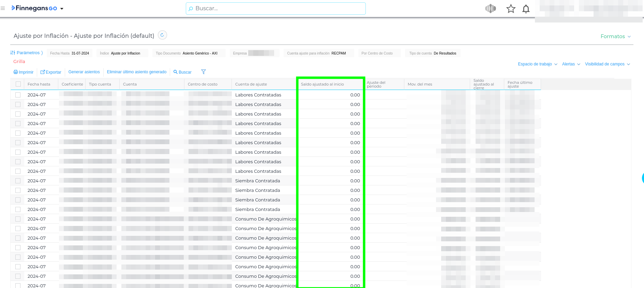
Task: Open the Espacio de trabajo dropdown
Action: tap(537, 64)
